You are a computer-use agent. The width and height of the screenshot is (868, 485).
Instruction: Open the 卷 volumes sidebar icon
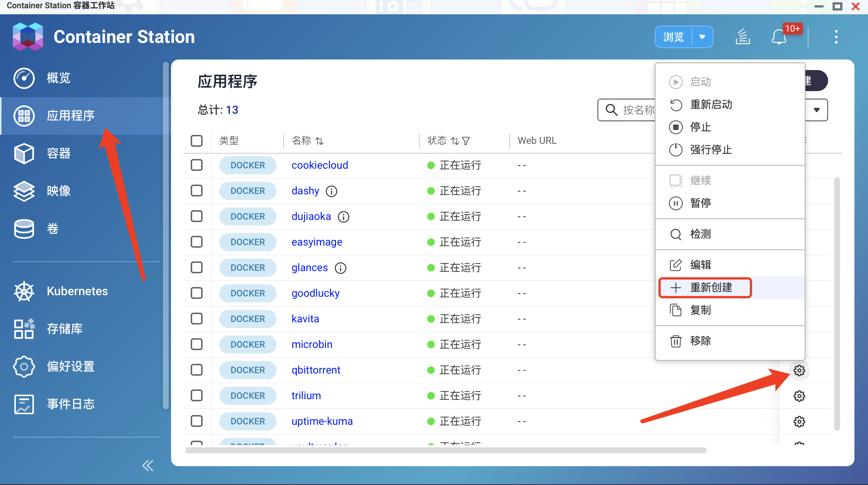point(24,229)
